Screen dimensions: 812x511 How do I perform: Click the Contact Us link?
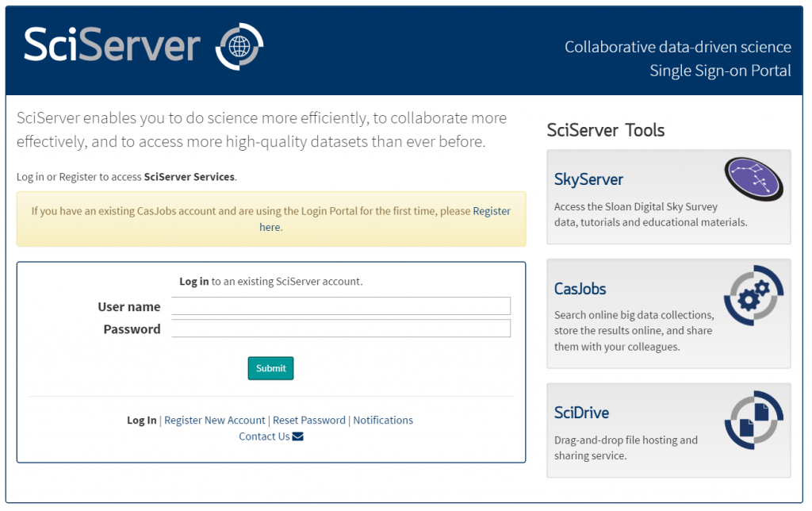coord(264,436)
